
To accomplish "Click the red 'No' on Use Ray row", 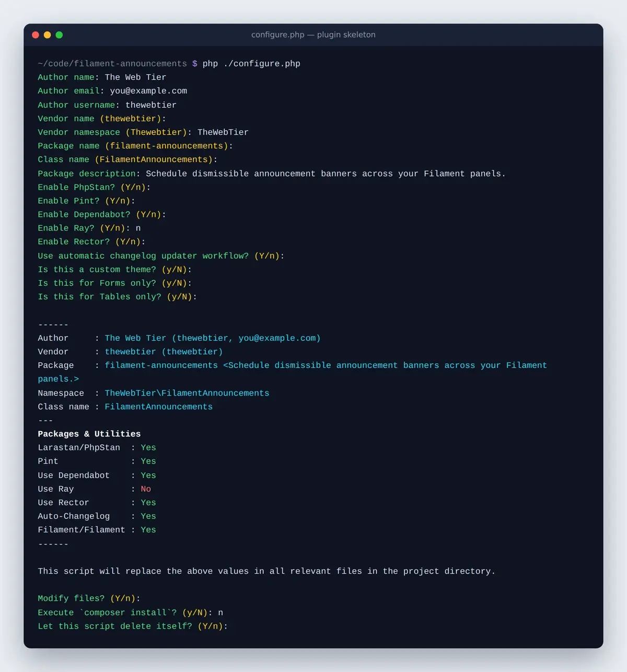I will click(x=146, y=489).
